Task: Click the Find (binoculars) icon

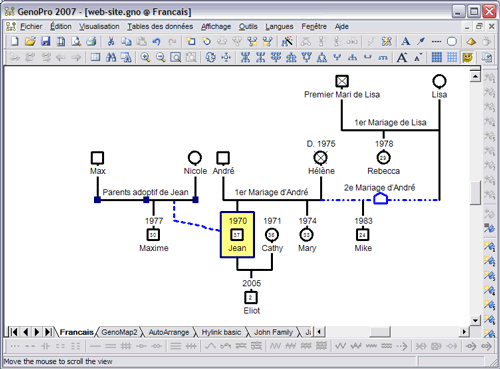Action: click(111, 57)
